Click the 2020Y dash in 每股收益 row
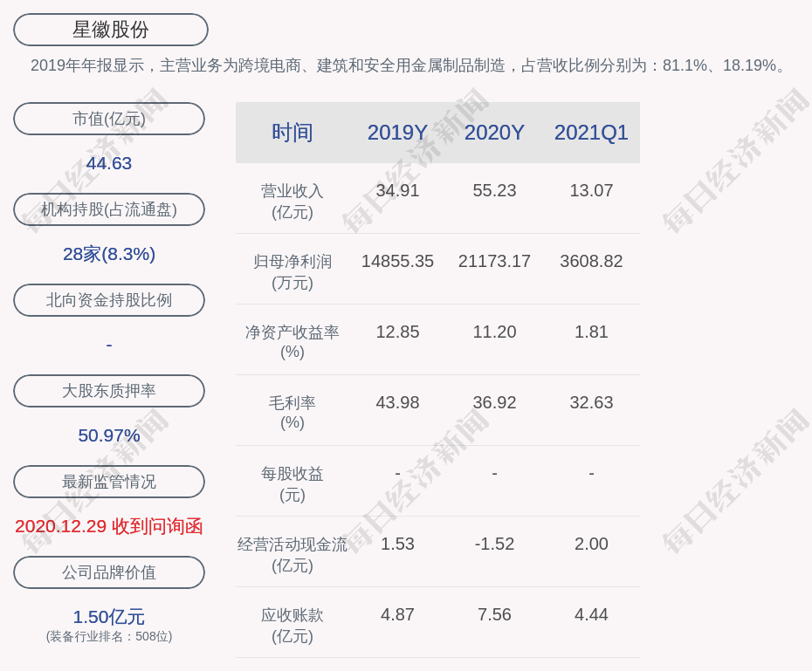Viewport: 812px width, 671px height. pos(494,473)
